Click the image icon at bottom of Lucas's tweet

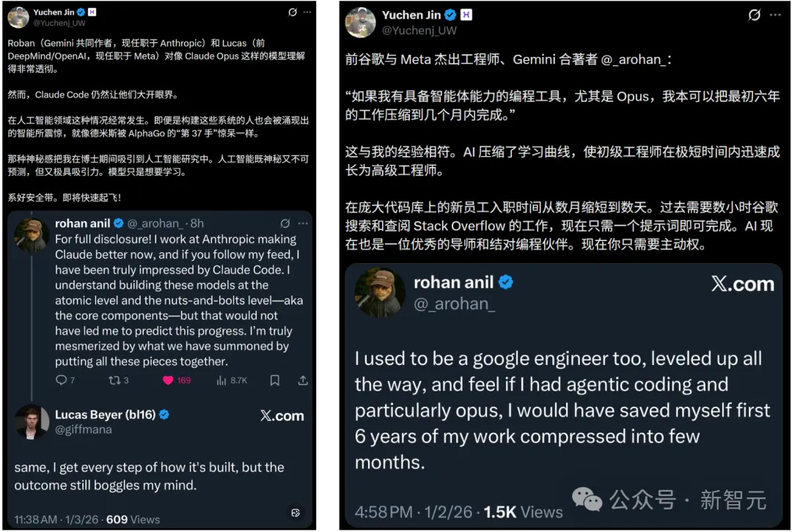(296, 513)
